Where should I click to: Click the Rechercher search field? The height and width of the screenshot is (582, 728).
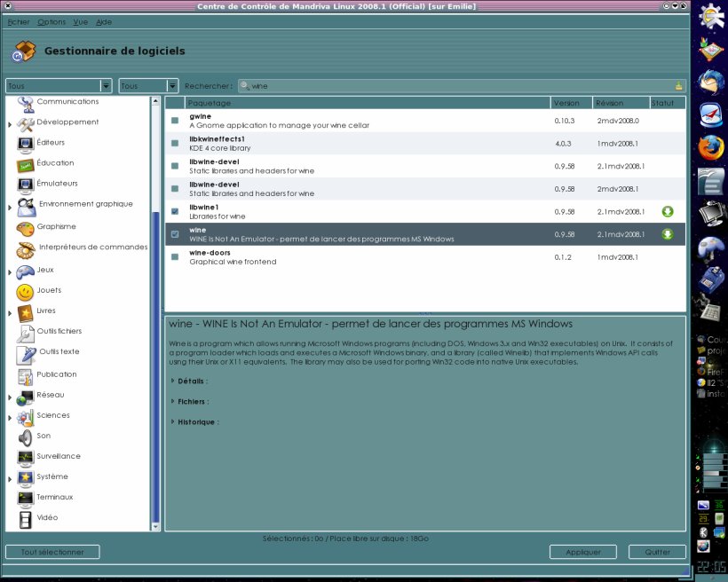[462, 86]
